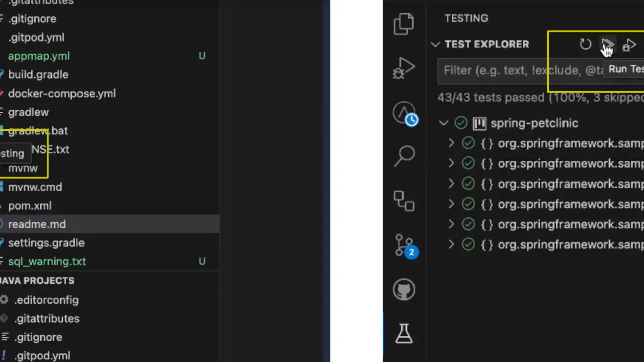Open .gitignore under JAVA PROJECTS
The height and width of the screenshot is (362, 644).
(x=38, y=337)
